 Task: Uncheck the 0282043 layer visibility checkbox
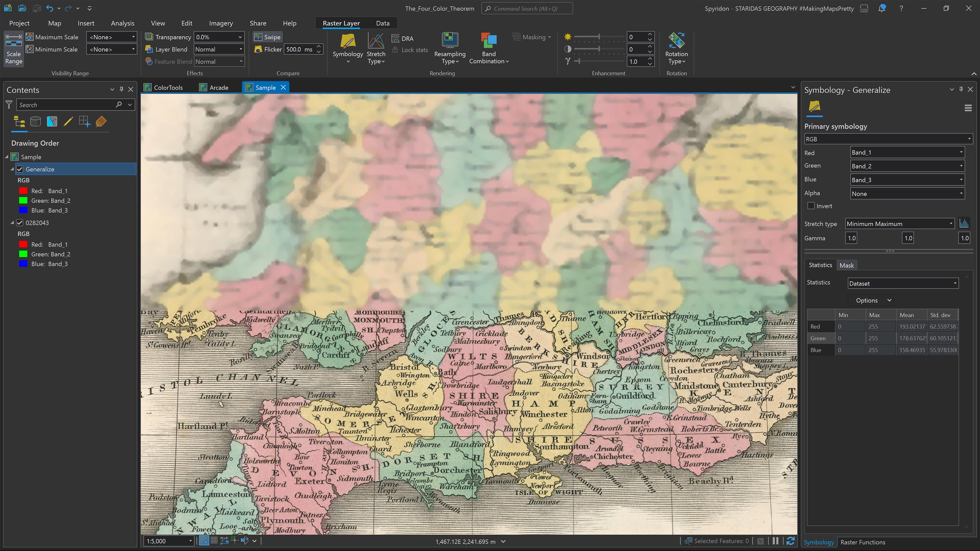click(x=19, y=223)
